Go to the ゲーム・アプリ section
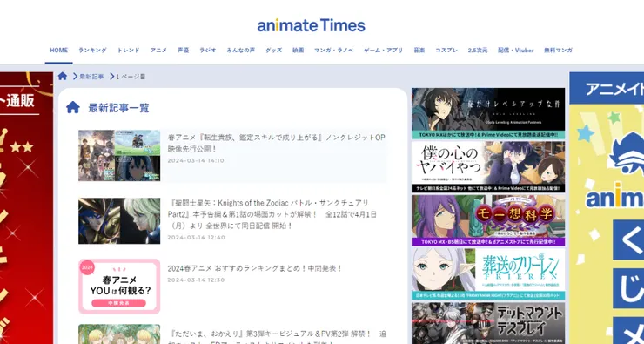644x344 pixels. [x=384, y=51]
